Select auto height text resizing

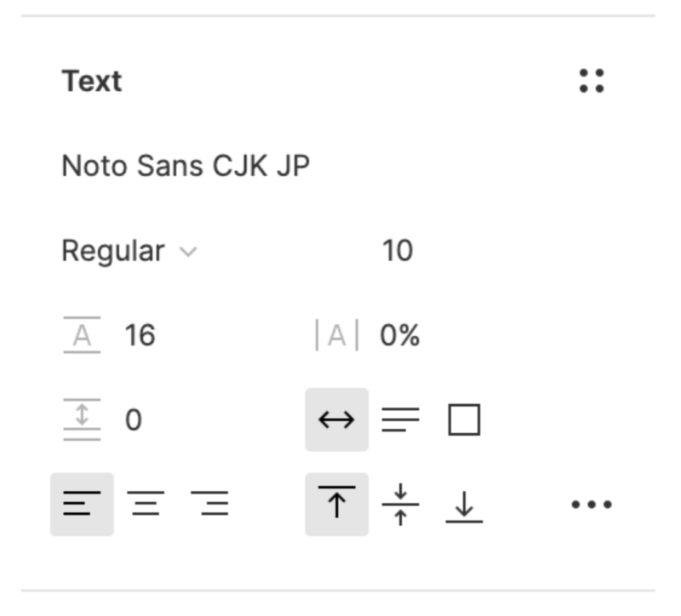(x=400, y=419)
